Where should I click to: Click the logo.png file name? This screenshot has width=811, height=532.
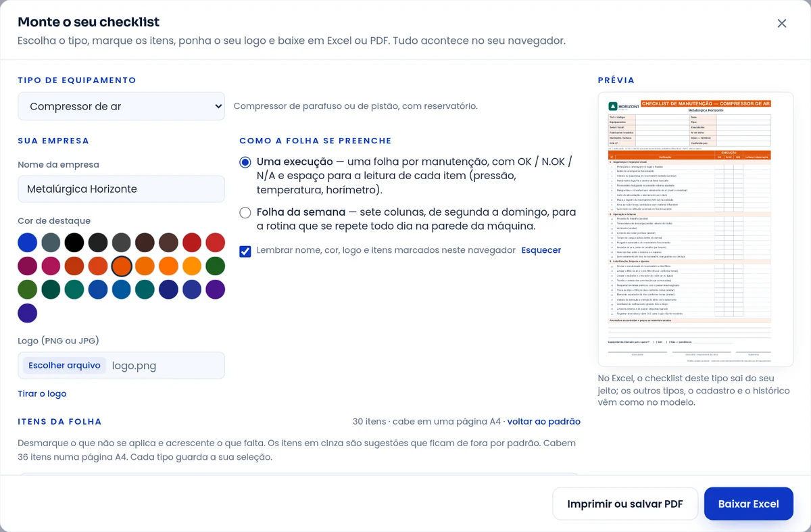(x=134, y=366)
